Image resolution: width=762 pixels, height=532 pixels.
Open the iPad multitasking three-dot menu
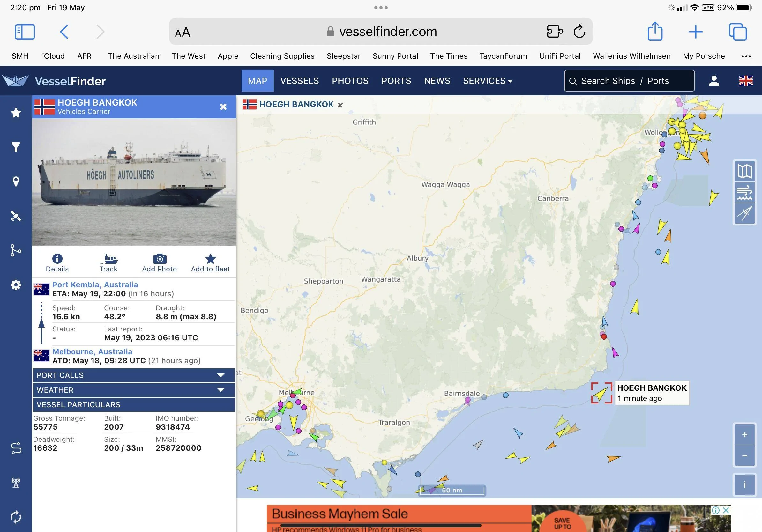[381, 8]
